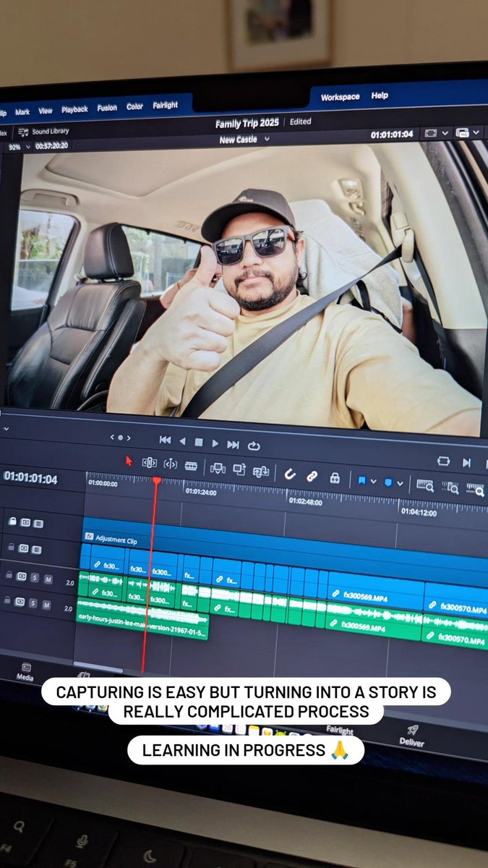Open the Fairlight menu
488x868 pixels.
[x=166, y=105]
